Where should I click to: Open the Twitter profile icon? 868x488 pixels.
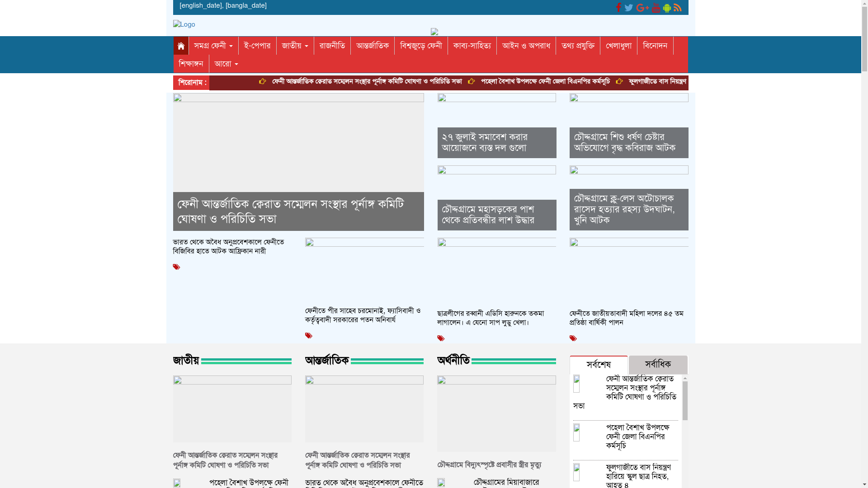pyautogui.click(x=629, y=8)
